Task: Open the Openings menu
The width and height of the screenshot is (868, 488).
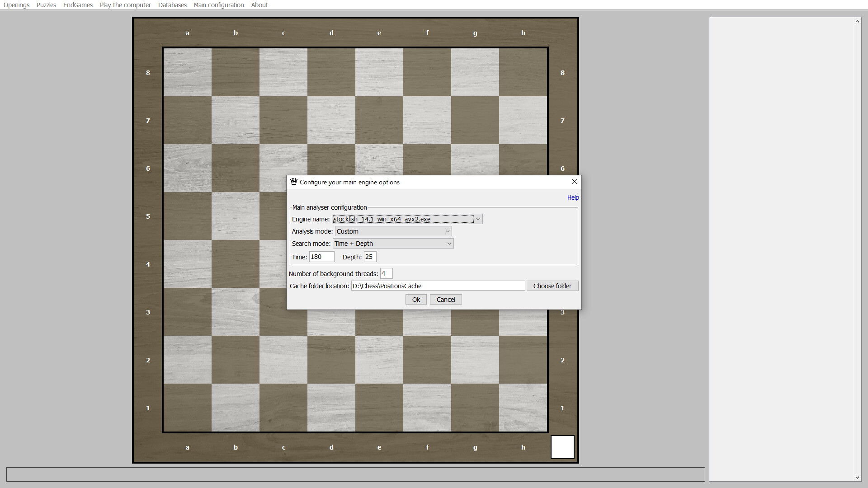Action: (16, 5)
